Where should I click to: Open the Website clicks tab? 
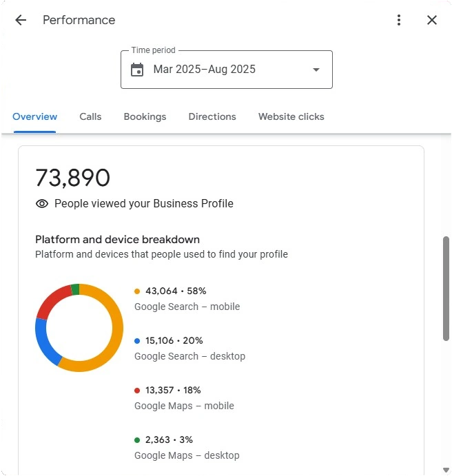(x=291, y=116)
